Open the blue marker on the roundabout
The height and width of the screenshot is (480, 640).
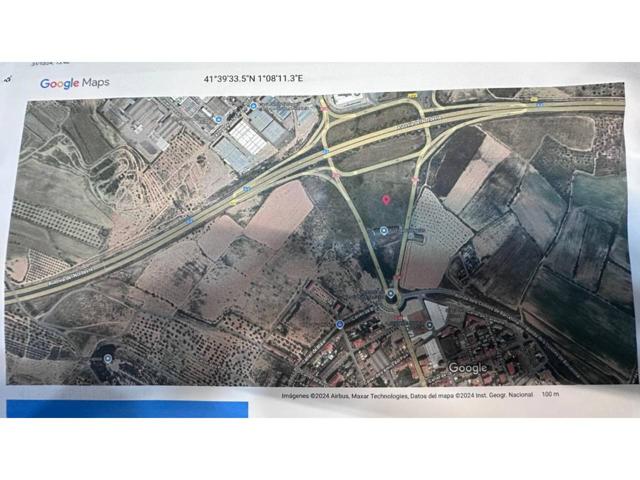pyautogui.click(x=391, y=293)
